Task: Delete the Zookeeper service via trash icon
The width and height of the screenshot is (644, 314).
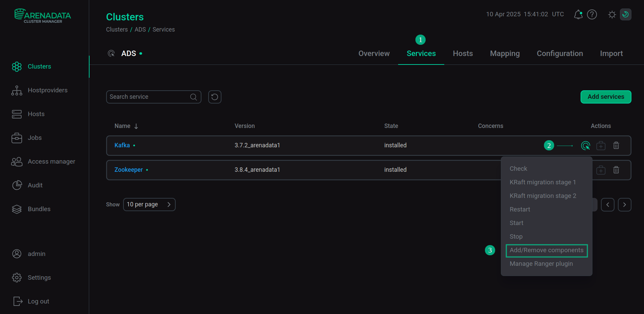Action: click(616, 170)
